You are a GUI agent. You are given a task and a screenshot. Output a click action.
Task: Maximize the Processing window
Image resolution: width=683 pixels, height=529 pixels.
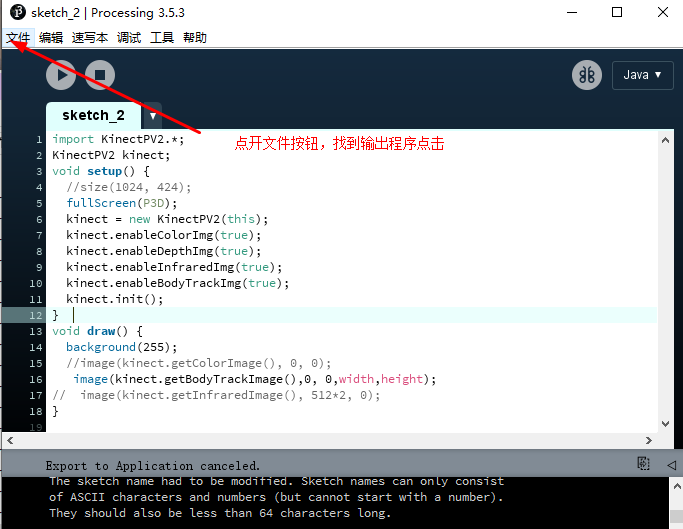pos(617,12)
